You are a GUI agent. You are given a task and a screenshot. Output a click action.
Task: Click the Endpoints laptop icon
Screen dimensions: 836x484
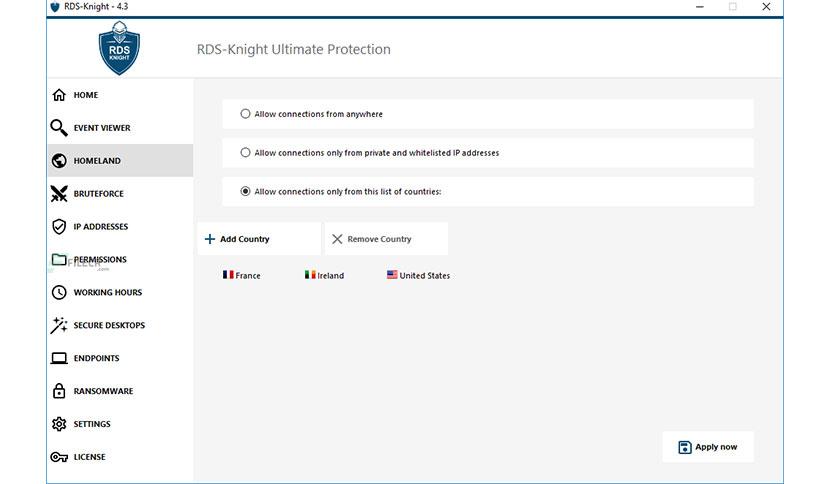[59, 358]
